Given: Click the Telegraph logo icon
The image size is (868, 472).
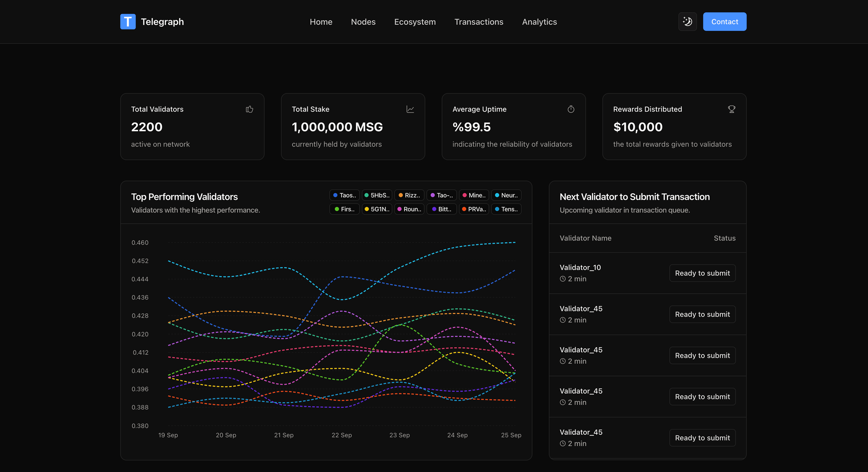Looking at the screenshot, I should tap(127, 22).
